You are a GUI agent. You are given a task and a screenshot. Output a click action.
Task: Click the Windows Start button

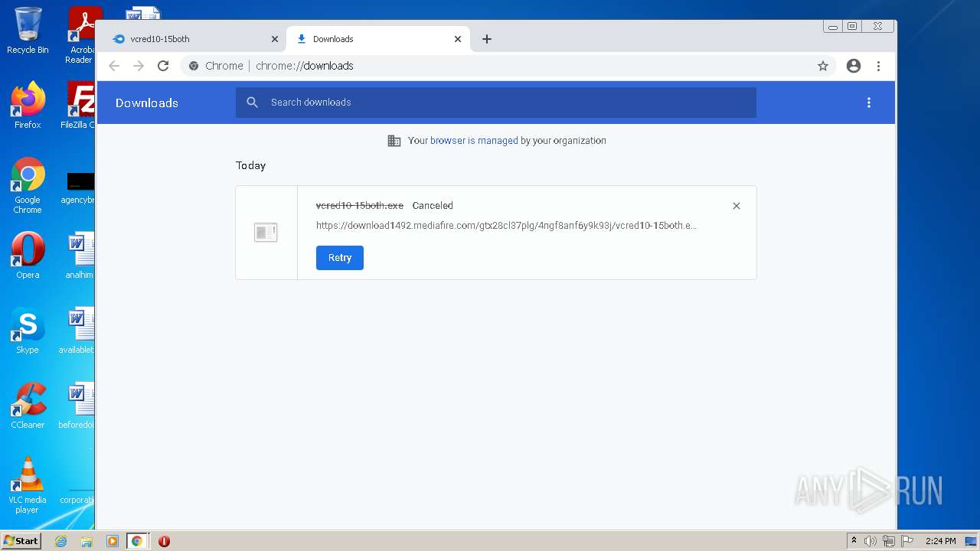tap(21, 541)
